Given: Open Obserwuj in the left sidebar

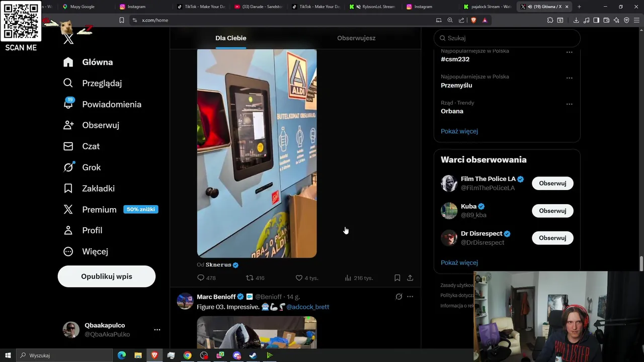Looking at the screenshot, I should (91, 125).
